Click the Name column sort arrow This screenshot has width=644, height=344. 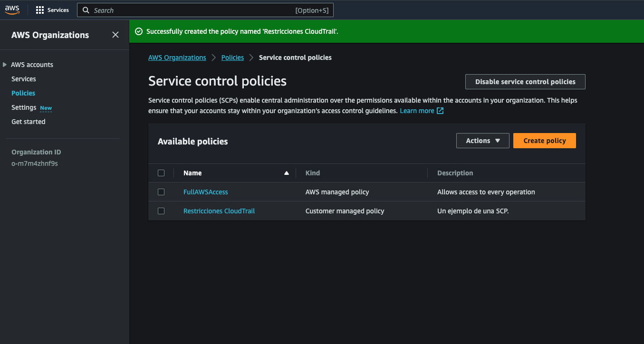[286, 173]
